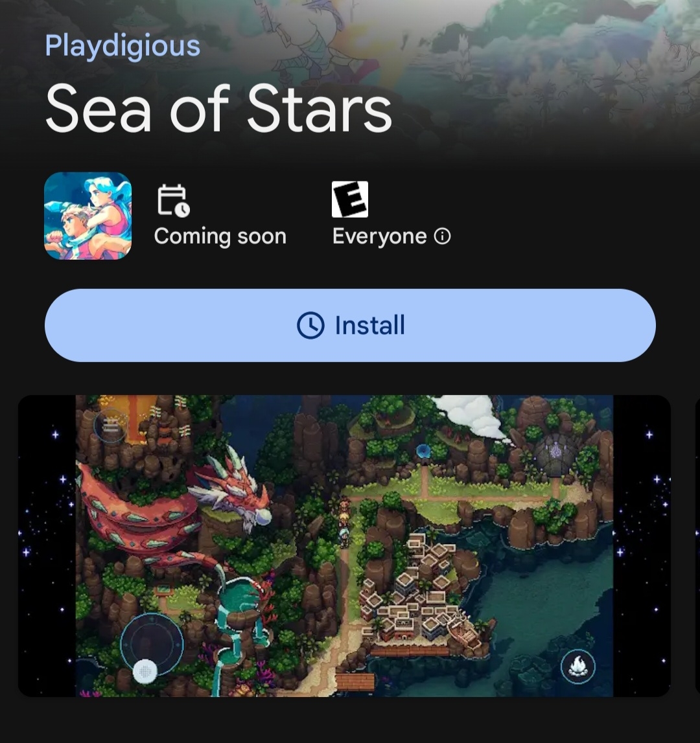Tap the Sea of Stars app icon
The width and height of the screenshot is (700, 743).
pyautogui.click(x=87, y=216)
